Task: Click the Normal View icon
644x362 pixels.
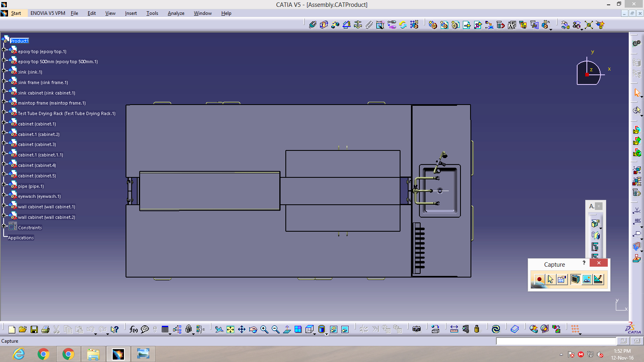Action: pyautogui.click(x=287, y=329)
